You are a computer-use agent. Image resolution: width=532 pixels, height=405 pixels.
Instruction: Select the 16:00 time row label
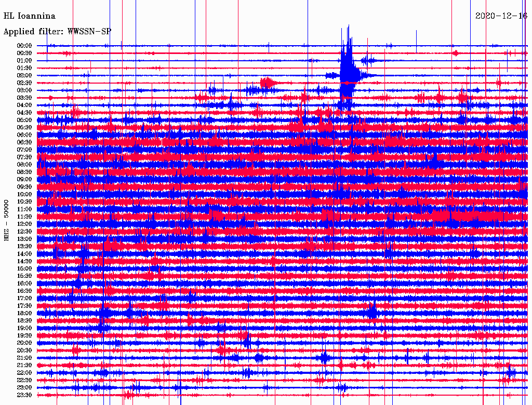tap(24, 283)
